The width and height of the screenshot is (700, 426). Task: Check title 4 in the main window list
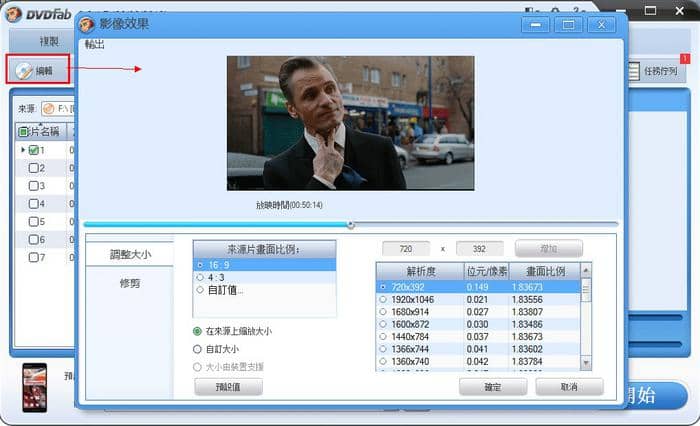(x=33, y=204)
